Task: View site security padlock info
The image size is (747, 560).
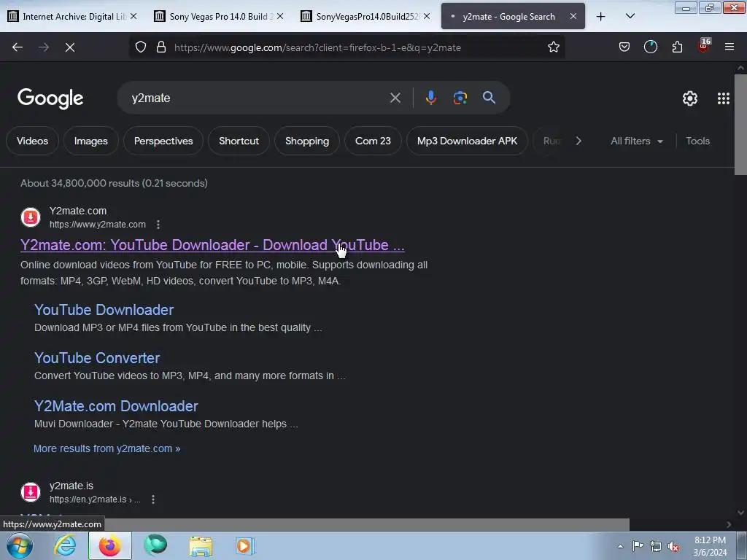Action: tap(161, 47)
